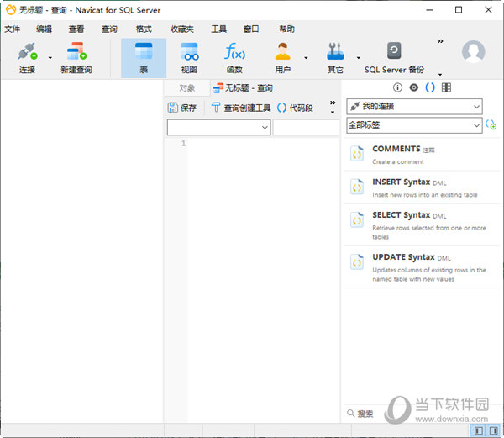Expand the empty connection dropdown above editor
This screenshot has width=504, height=438.
pos(218,128)
